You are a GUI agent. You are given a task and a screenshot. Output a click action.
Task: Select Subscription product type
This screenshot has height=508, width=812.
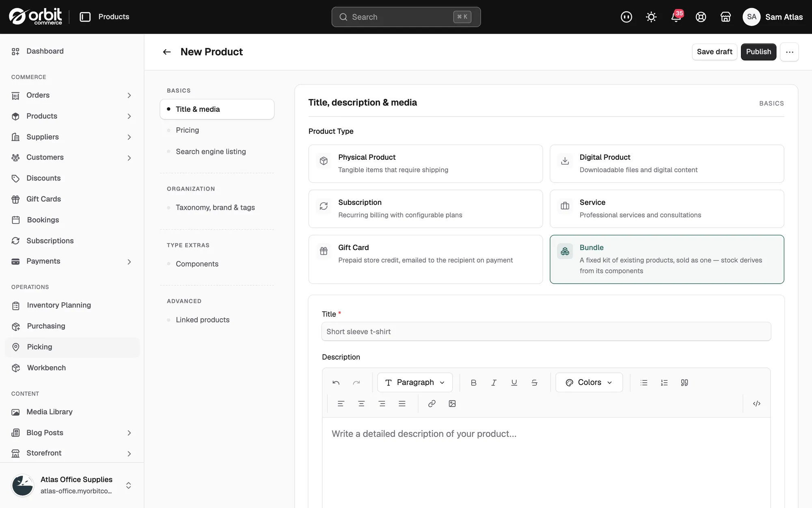pyautogui.click(x=425, y=209)
